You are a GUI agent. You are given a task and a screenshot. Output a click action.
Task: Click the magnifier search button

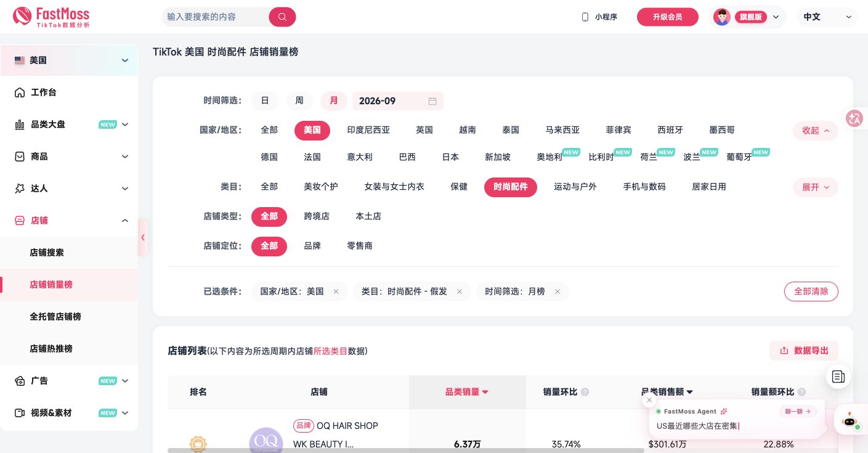(282, 17)
